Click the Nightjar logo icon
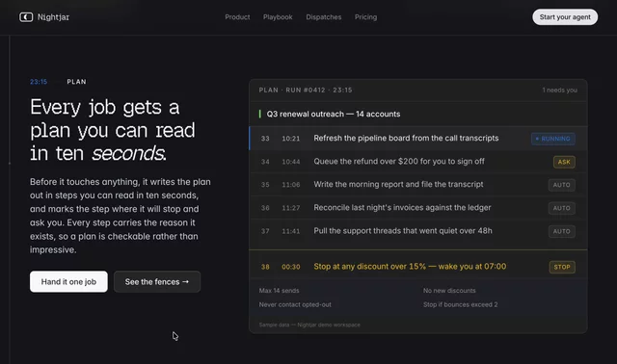This screenshot has height=364, width=617. point(26,17)
